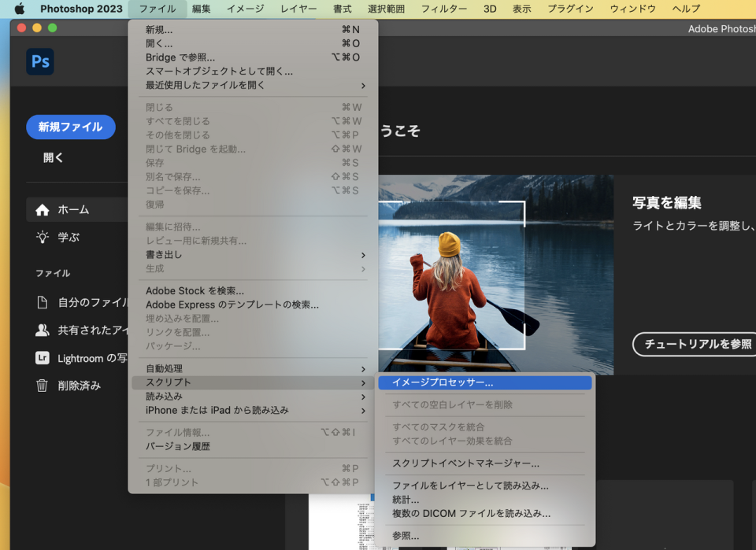Open the レイヤー menu
This screenshot has width=756, height=550.
(x=298, y=9)
